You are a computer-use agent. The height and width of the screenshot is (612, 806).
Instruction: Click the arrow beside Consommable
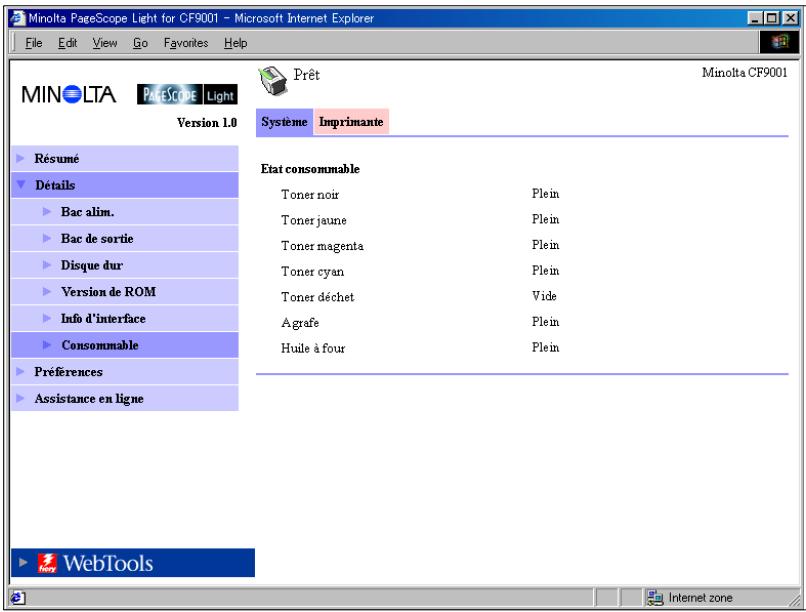point(47,345)
